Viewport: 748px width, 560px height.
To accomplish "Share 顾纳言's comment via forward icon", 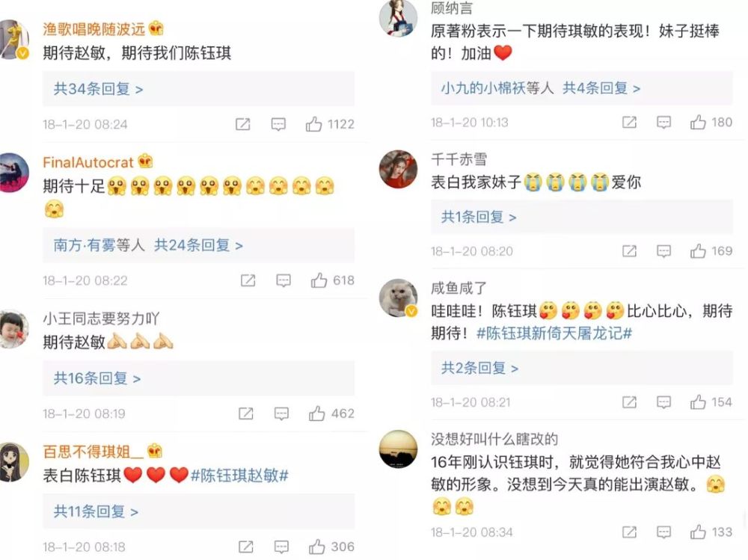I will pyautogui.click(x=629, y=123).
